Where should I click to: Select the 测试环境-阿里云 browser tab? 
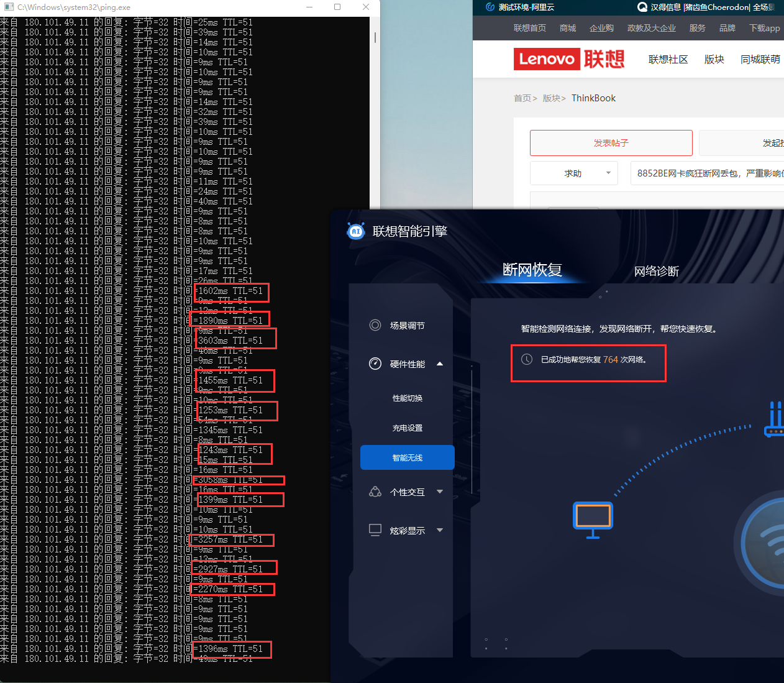(521, 7)
